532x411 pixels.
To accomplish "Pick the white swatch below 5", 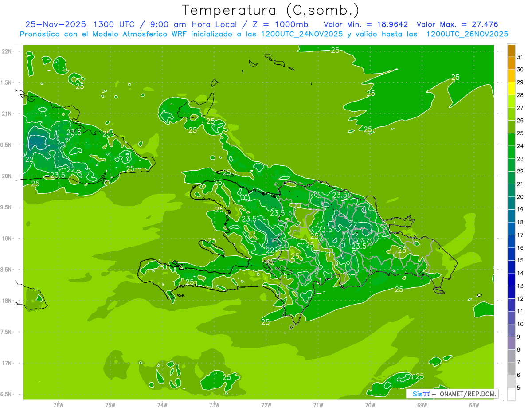I will tap(511, 394).
